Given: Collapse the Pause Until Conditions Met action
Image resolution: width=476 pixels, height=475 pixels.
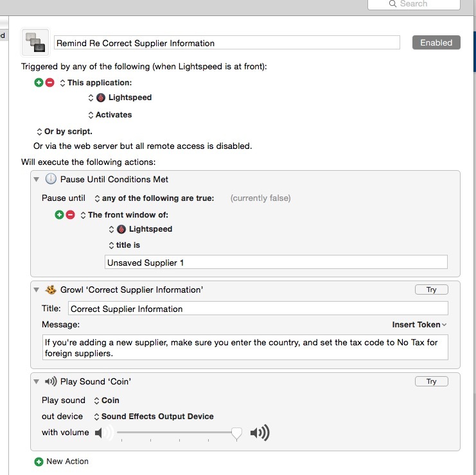Looking at the screenshot, I should [37, 179].
